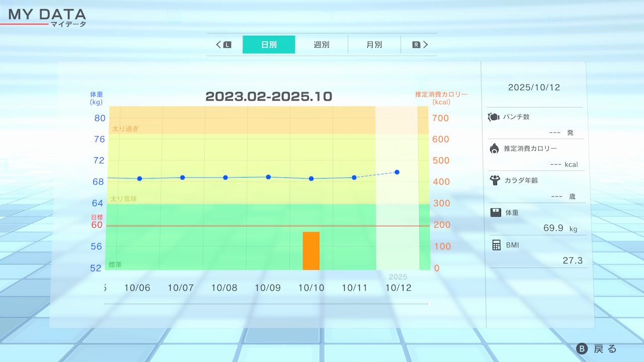Viewport: 644px width, 362px height.
Task: Click the chart timeline scrollbar handle
Action: click(x=430, y=304)
